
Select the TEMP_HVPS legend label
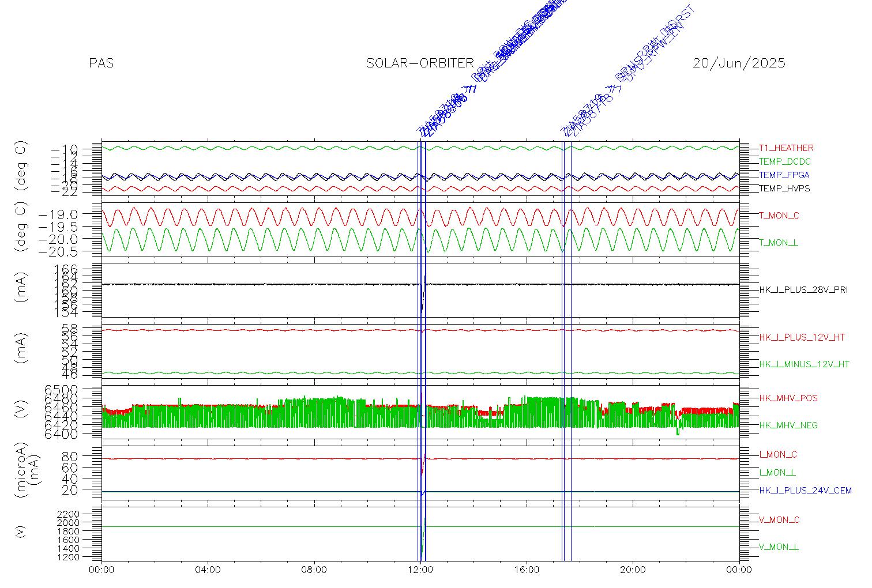pyautogui.click(x=784, y=189)
